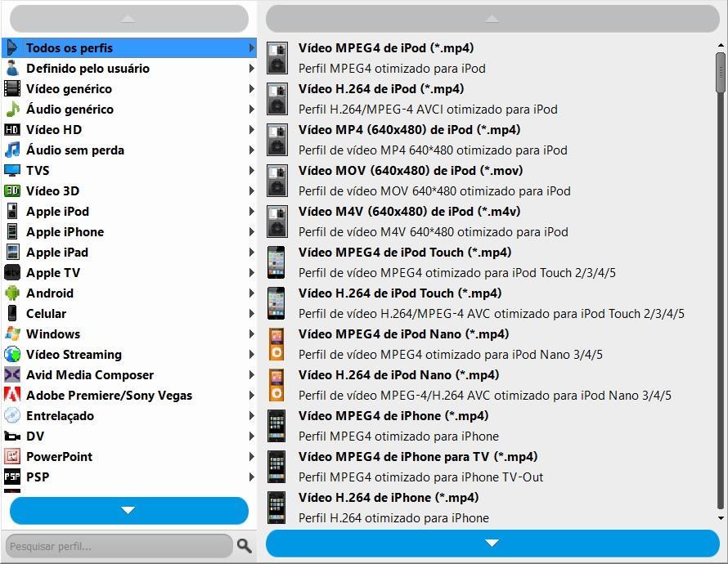Click the Apple TV icon in category list
Viewport: 728px width, 564px height.
point(12,272)
